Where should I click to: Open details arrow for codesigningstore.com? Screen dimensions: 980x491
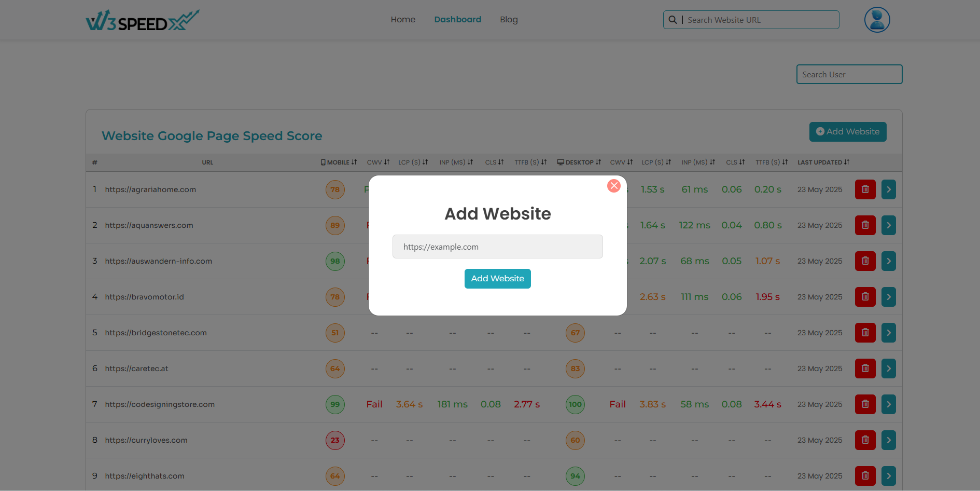point(888,404)
